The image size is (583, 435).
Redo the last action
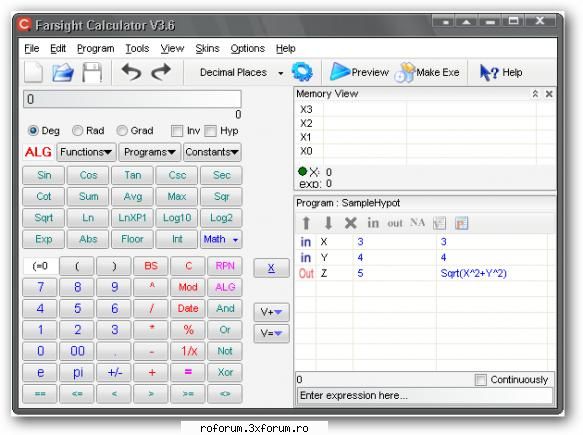[x=161, y=72]
